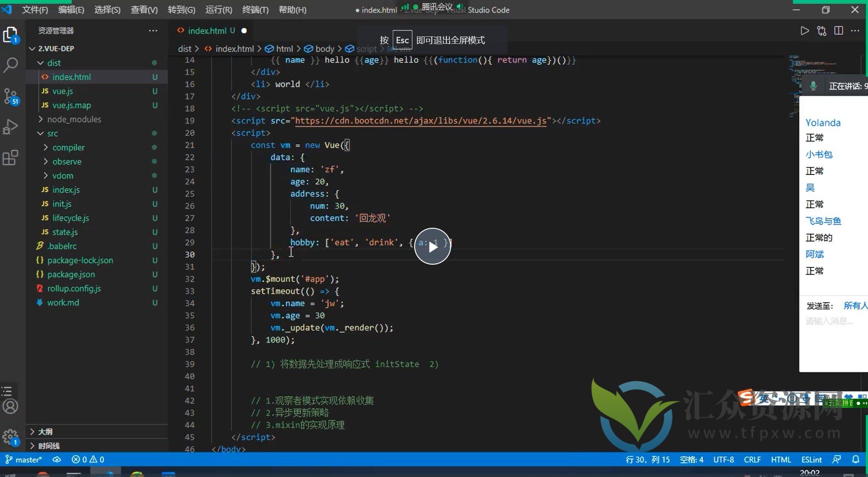Open the Manage gear icon
The height and width of the screenshot is (477, 868).
10,437
